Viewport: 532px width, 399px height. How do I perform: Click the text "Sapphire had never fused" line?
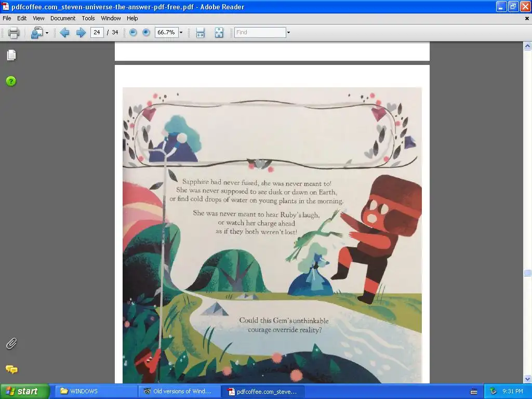pyautogui.click(x=257, y=183)
